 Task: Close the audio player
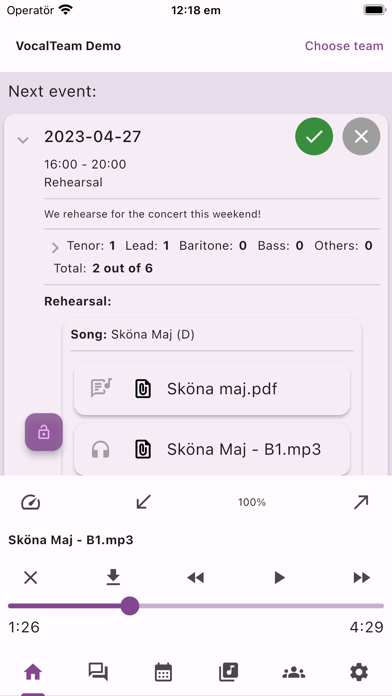click(x=31, y=577)
